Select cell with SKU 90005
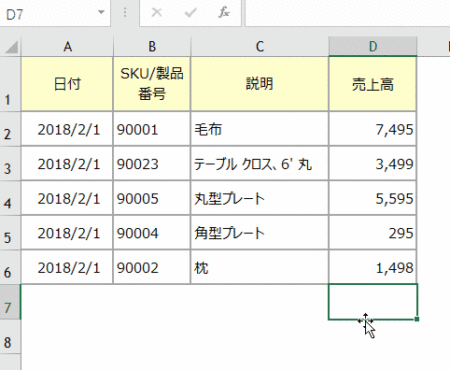Viewport: 450px width, 370px height. 152,198
